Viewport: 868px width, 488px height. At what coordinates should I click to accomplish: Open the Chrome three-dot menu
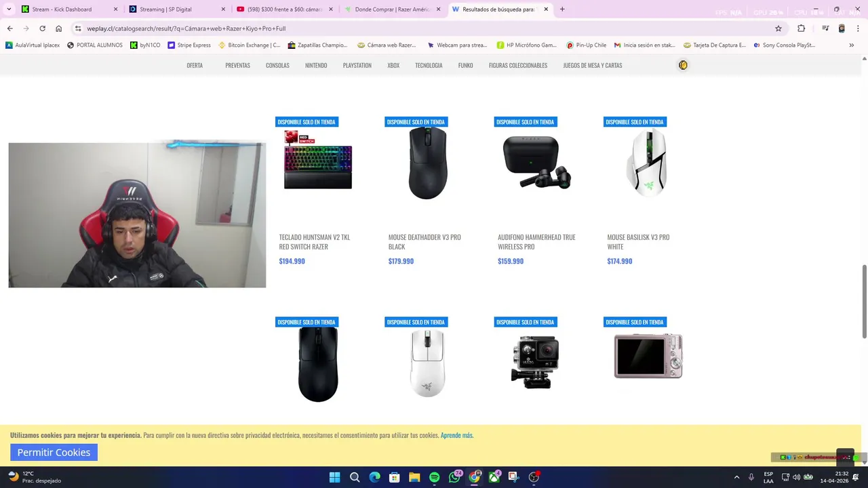click(x=858, y=28)
